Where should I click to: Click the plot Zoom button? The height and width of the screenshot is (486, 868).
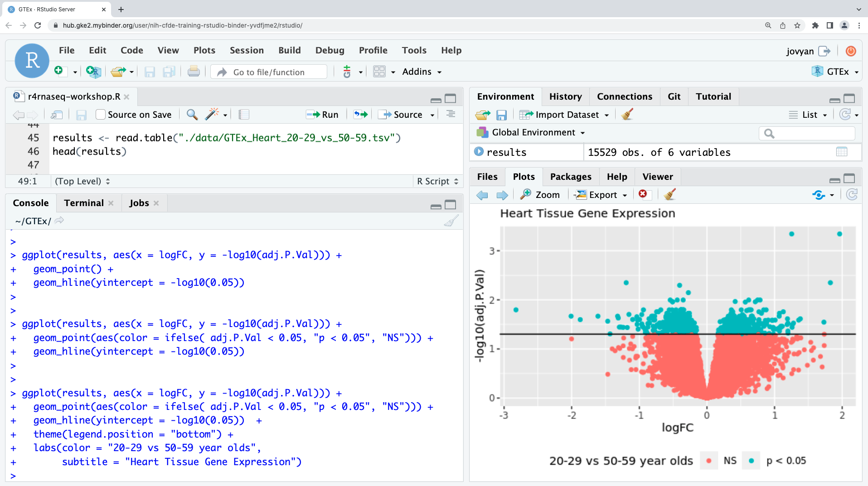[x=540, y=195]
